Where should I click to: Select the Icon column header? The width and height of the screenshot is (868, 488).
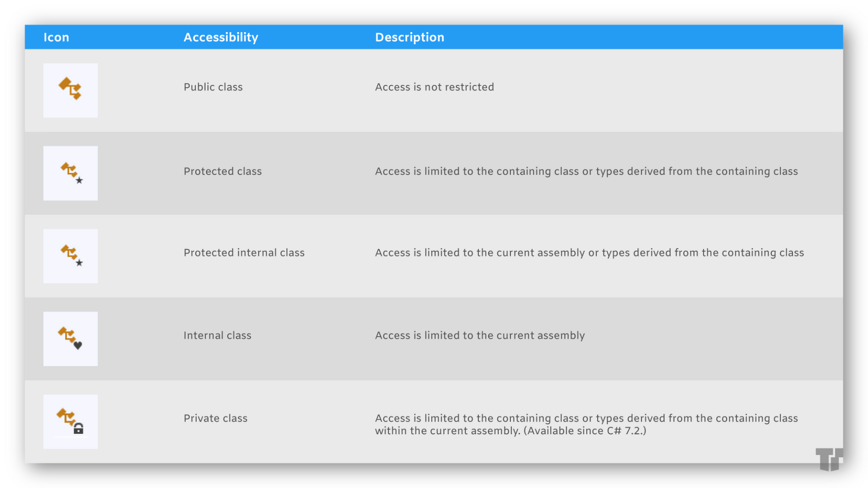click(x=56, y=38)
